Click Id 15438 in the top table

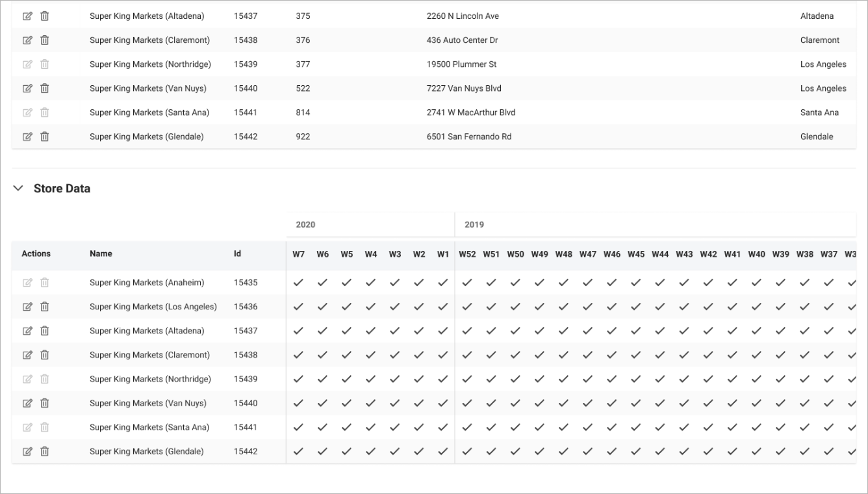click(x=246, y=40)
